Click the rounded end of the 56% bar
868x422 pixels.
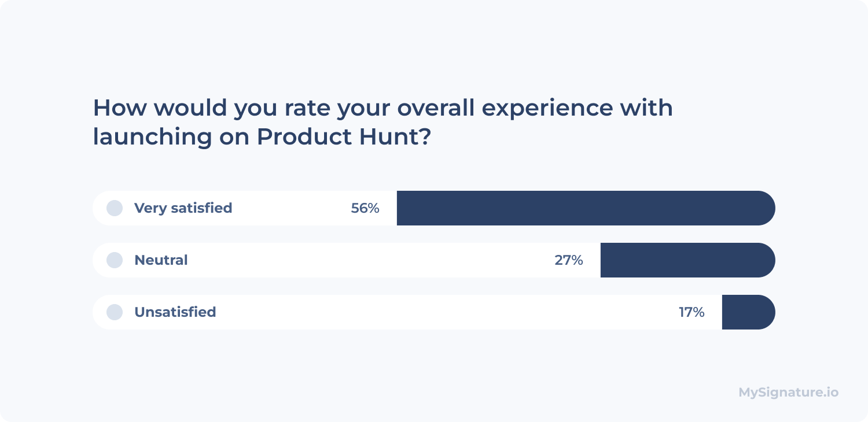tap(767, 208)
